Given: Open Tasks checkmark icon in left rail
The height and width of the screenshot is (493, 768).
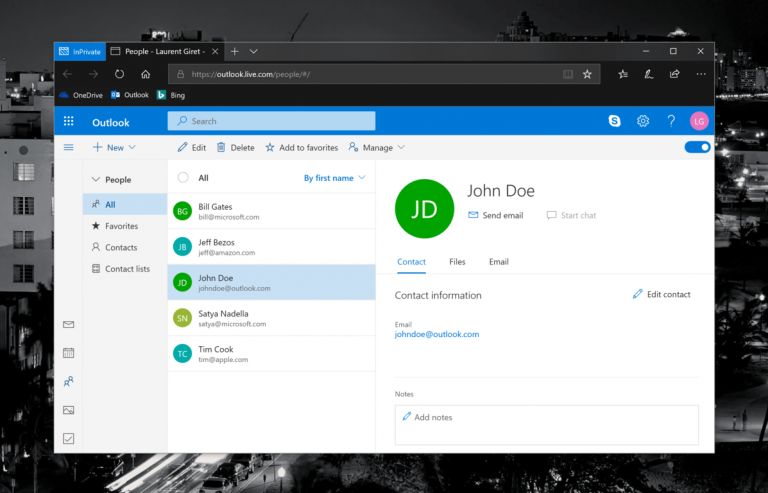Looking at the screenshot, I should [x=69, y=439].
